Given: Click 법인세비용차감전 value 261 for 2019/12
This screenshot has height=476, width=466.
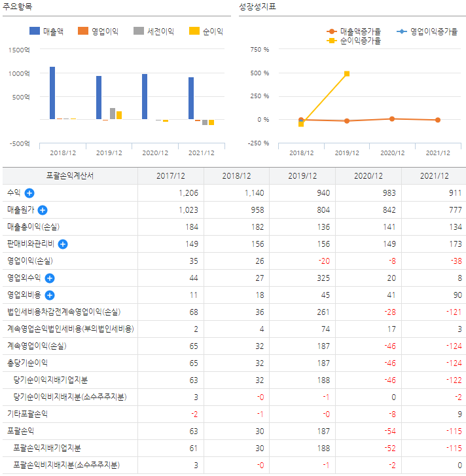Looking at the screenshot, I should pos(323,312).
